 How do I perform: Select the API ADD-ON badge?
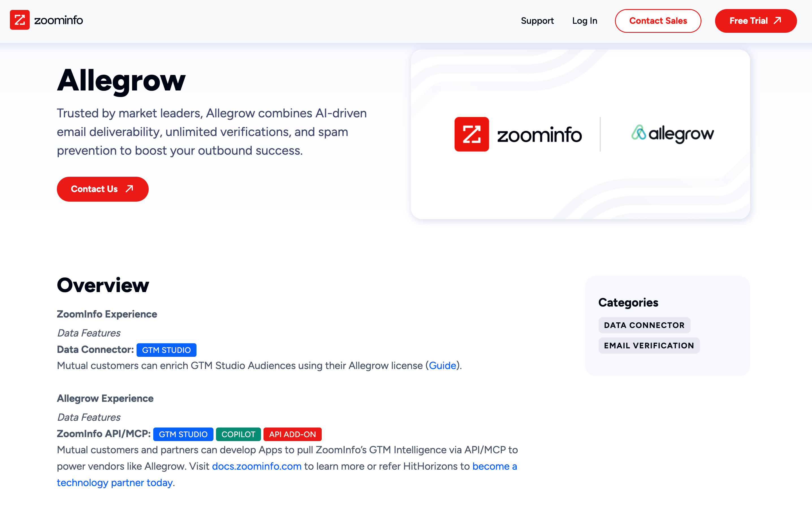(292, 434)
